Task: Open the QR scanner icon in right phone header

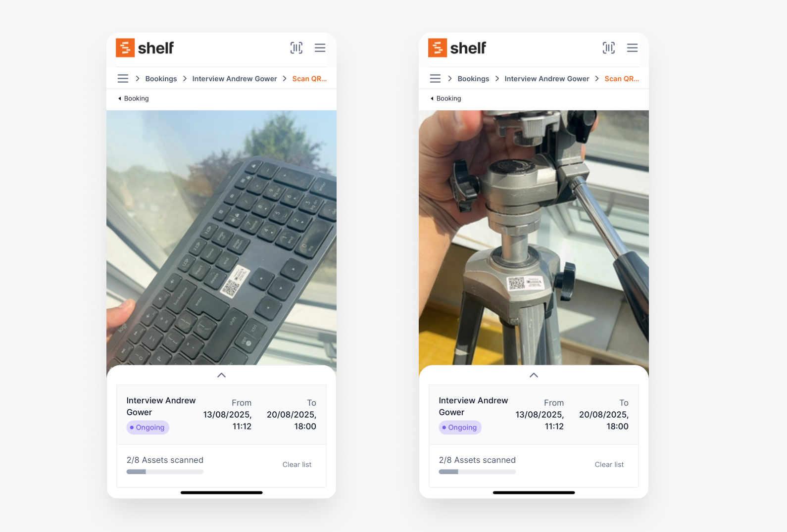Action: [x=609, y=48]
